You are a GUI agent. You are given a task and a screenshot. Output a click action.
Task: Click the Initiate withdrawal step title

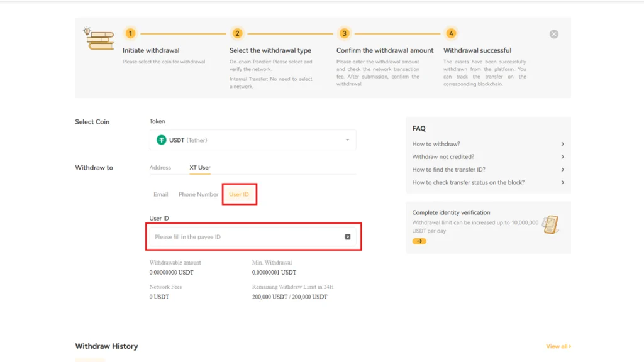point(151,50)
